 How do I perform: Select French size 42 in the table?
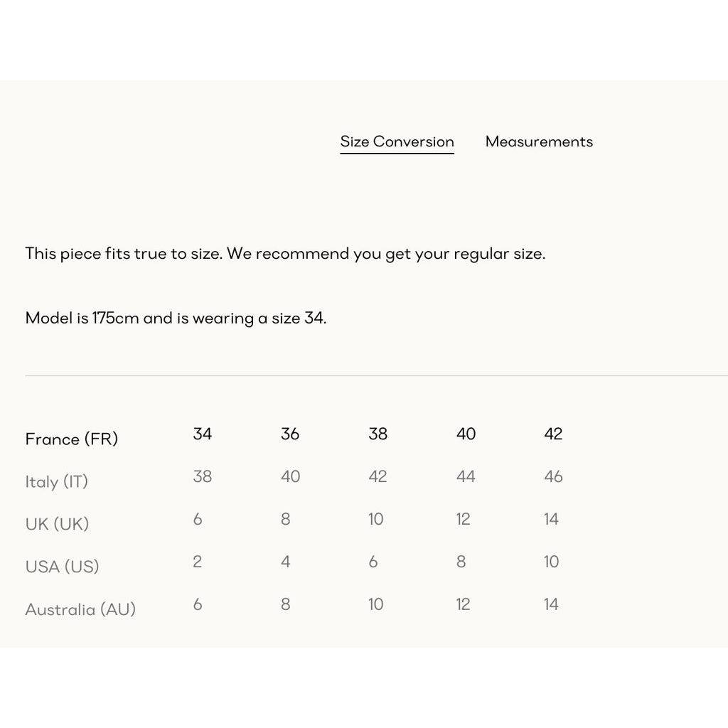click(553, 434)
